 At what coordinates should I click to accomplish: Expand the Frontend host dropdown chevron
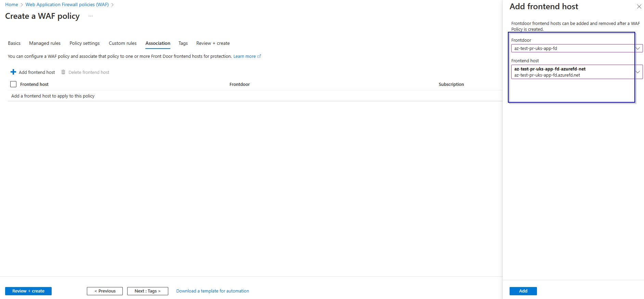tap(638, 72)
